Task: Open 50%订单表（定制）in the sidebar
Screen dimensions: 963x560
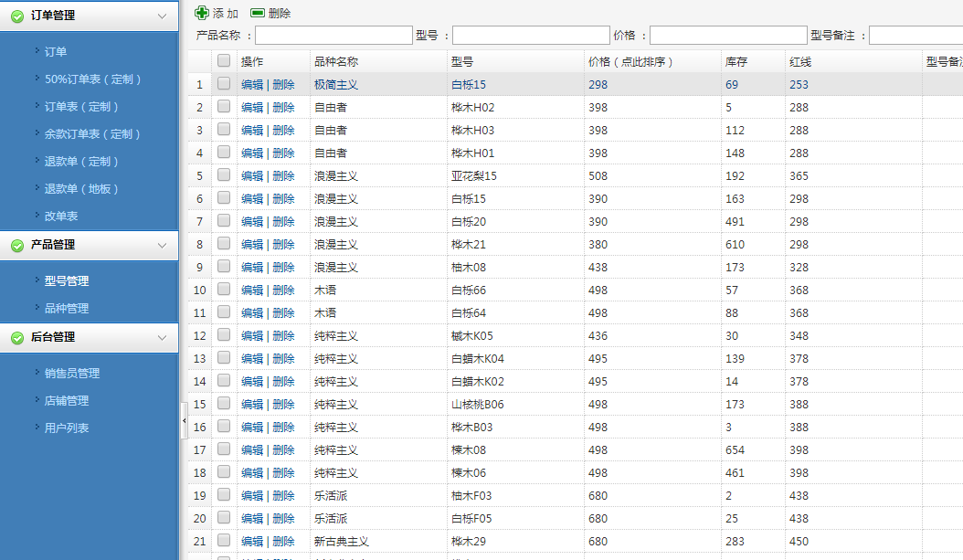Action: coord(93,79)
